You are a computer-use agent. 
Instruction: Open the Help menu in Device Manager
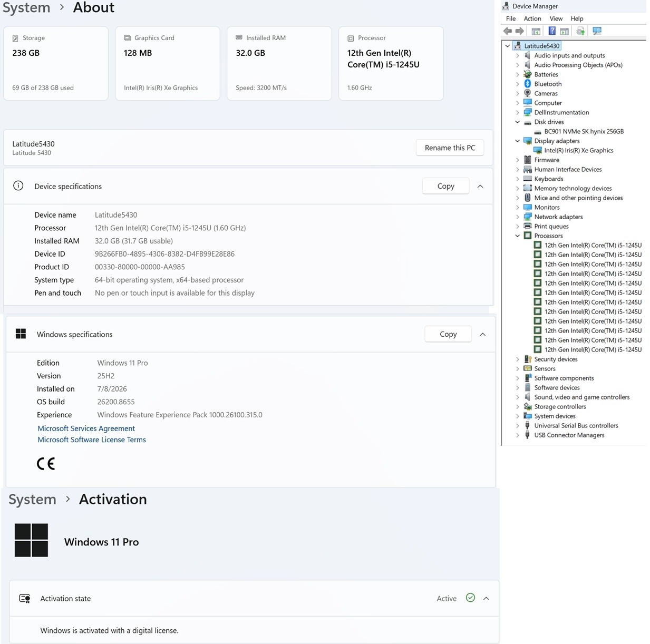(577, 18)
